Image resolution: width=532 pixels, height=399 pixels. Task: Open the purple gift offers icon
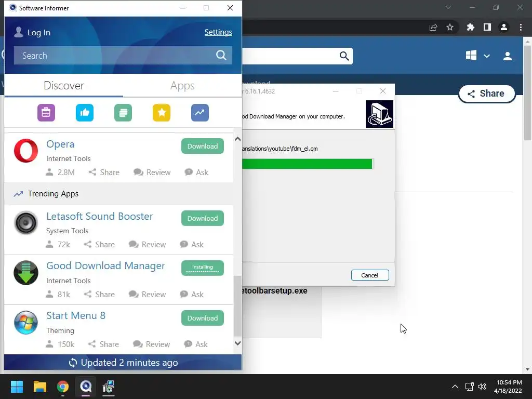click(x=46, y=113)
